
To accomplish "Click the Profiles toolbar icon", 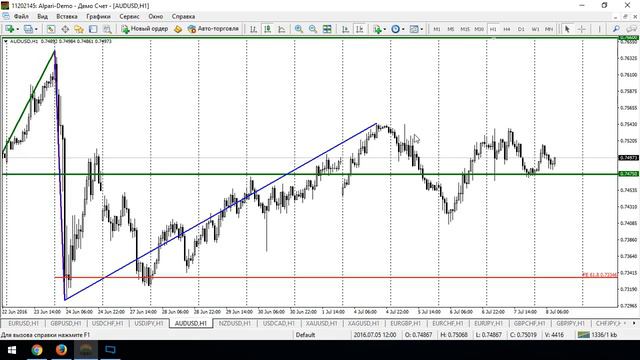I will pos(28,29).
